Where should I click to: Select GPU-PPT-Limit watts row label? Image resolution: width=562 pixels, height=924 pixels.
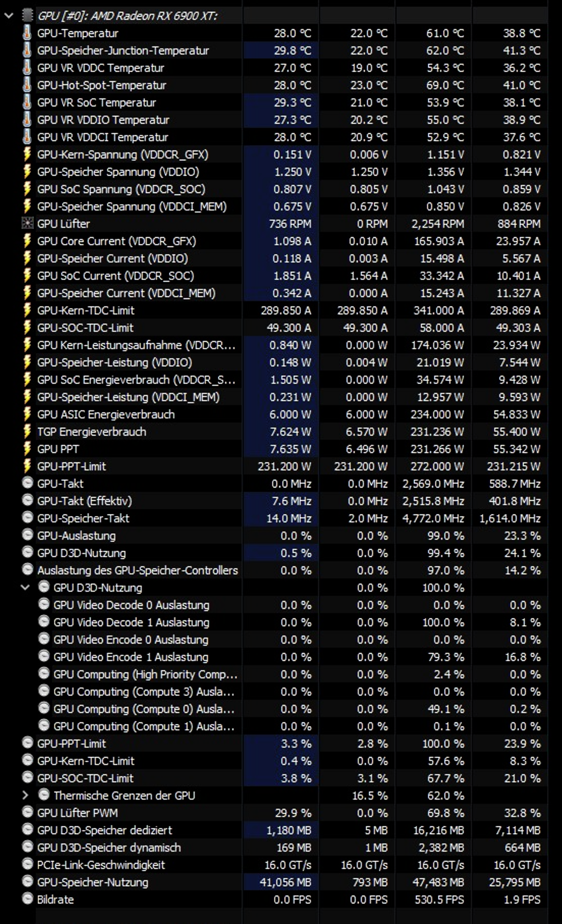(x=71, y=466)
